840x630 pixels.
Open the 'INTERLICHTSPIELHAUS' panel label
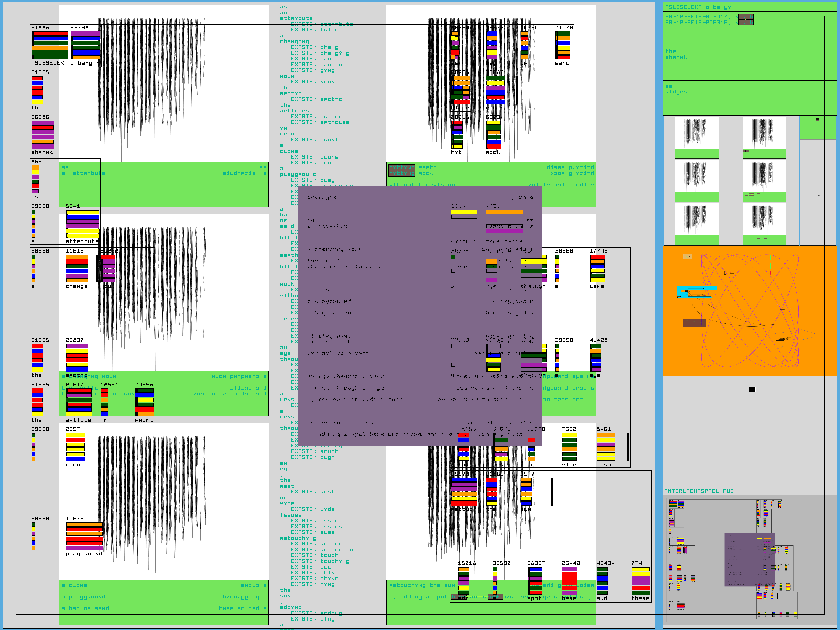[x=699, y=491]
